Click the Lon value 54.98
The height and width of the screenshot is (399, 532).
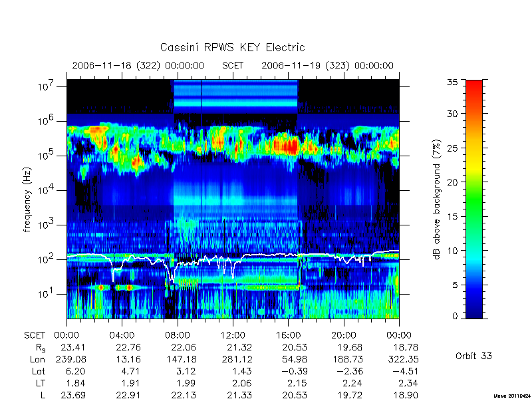click(x=295, y=359)
